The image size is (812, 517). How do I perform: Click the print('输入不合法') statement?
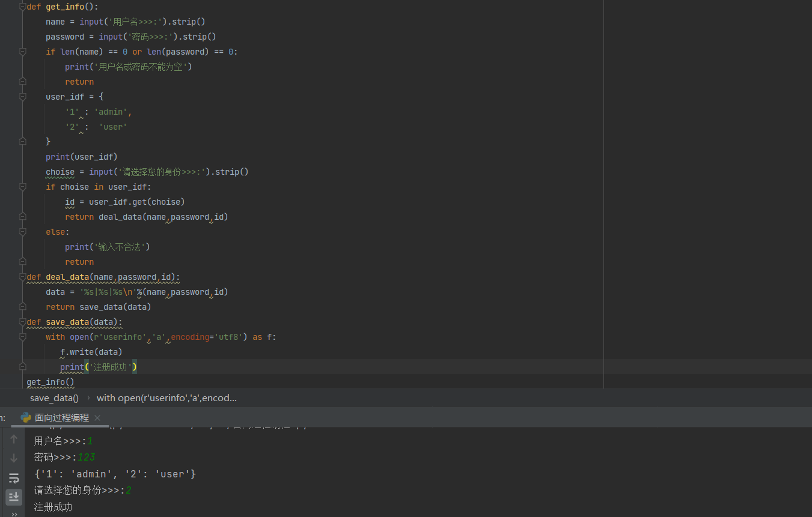pos(108,247)
